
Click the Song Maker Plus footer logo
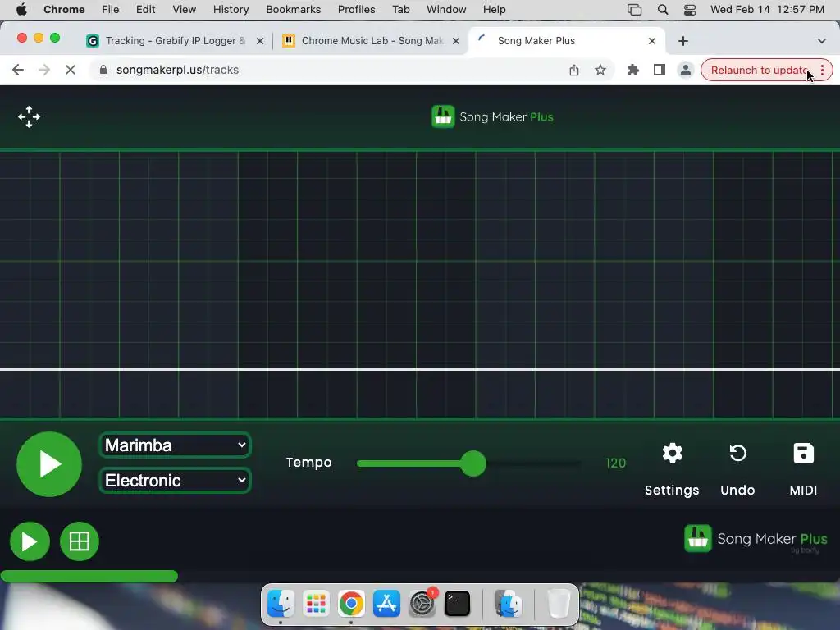click(756, 539)
